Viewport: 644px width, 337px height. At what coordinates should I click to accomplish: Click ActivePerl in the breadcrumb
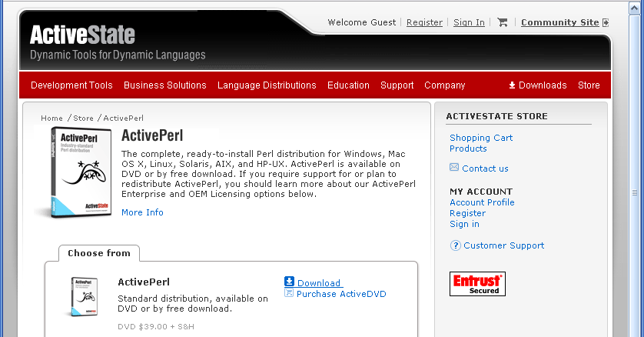tap(124, 118)
